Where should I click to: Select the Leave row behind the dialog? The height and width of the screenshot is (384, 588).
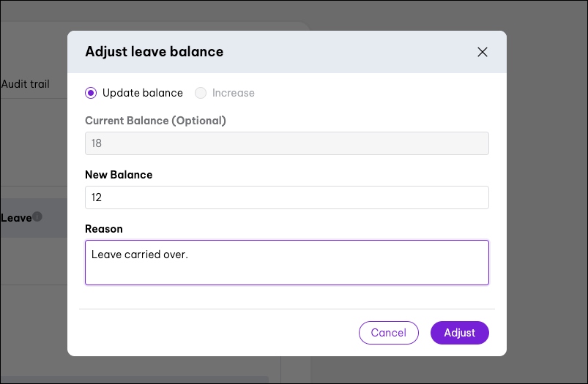click(x=16, y=217)
